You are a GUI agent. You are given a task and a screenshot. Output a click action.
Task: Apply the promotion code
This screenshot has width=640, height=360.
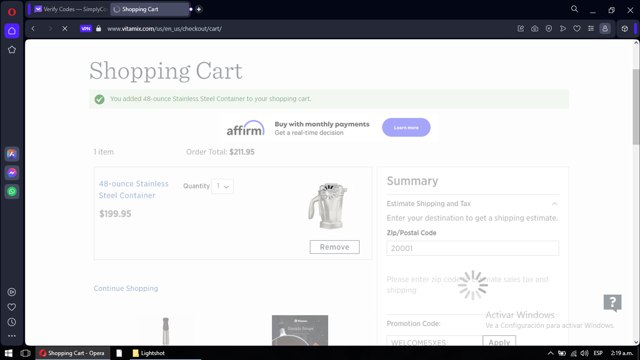click(499, 342)
